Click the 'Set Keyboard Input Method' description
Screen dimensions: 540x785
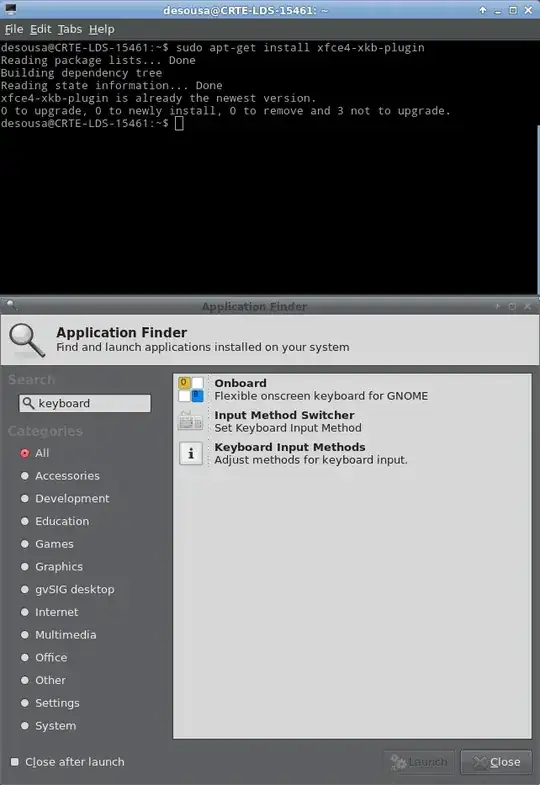tap(288, 428)
